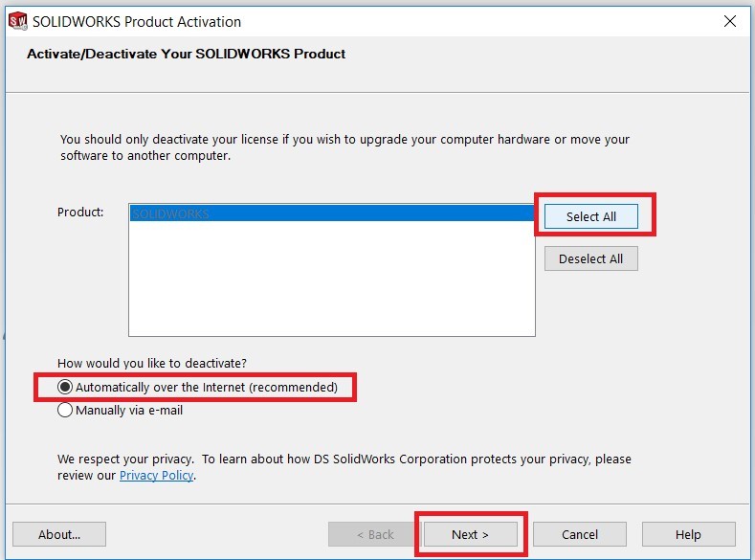Click the greyed-out Back button

(374, 534)
